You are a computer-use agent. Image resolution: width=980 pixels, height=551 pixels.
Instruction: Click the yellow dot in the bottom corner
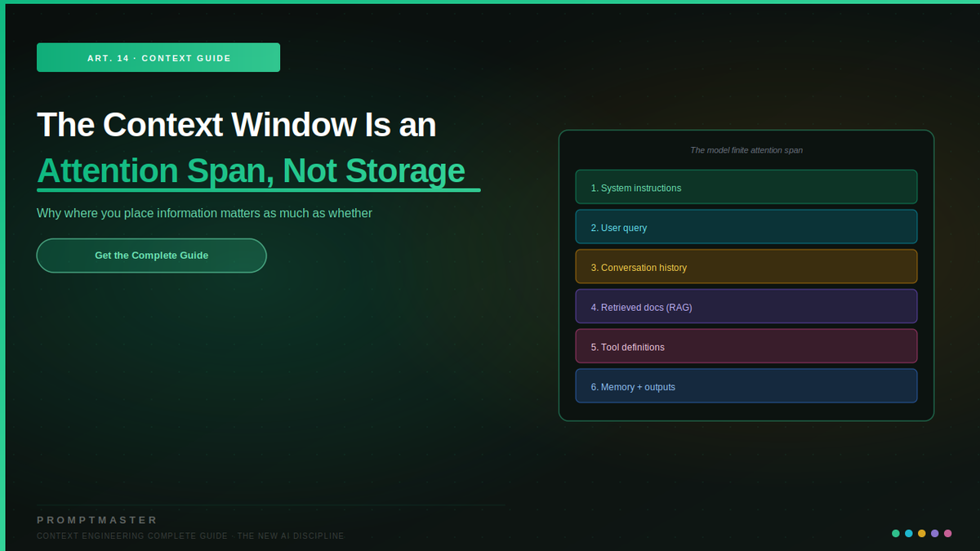922,534
